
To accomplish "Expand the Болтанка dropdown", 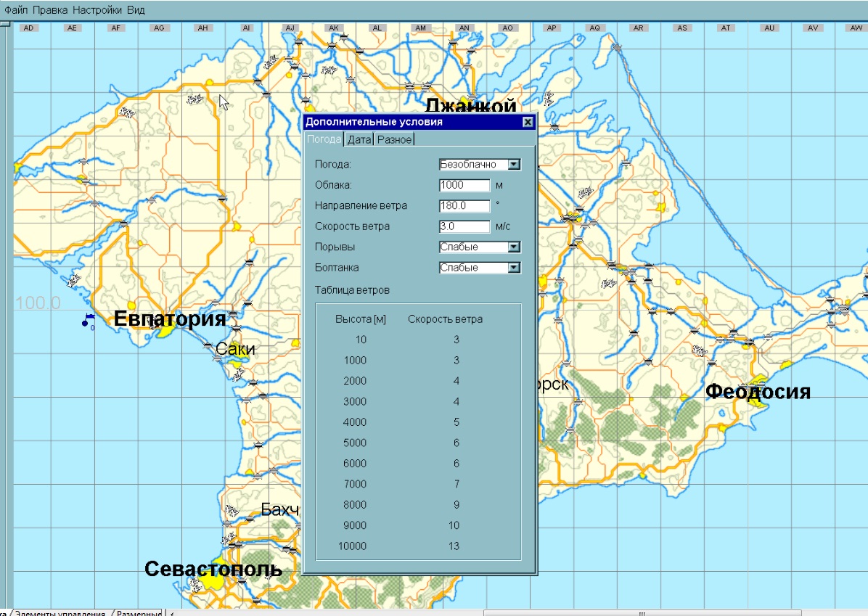I will (515, 267).
